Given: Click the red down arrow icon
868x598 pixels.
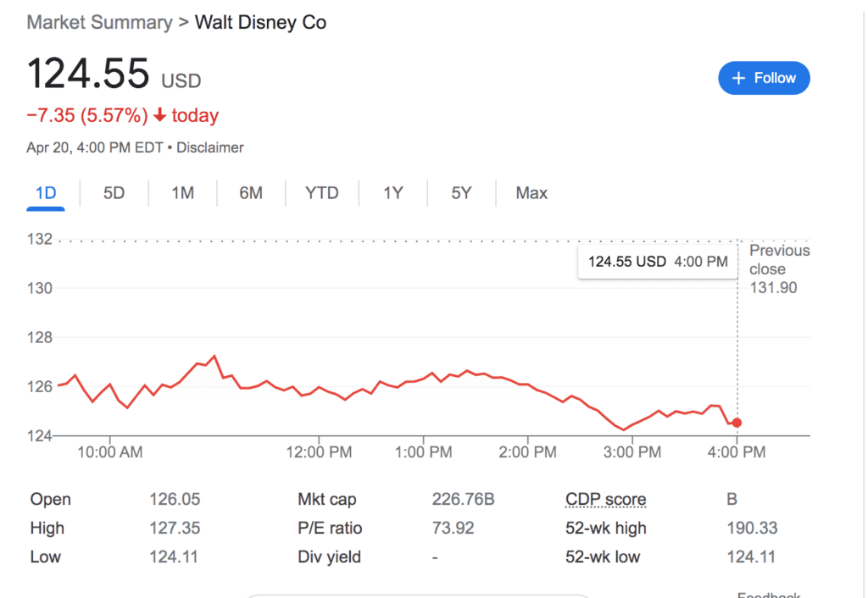Looking at the screenshot, I should 160,115.
